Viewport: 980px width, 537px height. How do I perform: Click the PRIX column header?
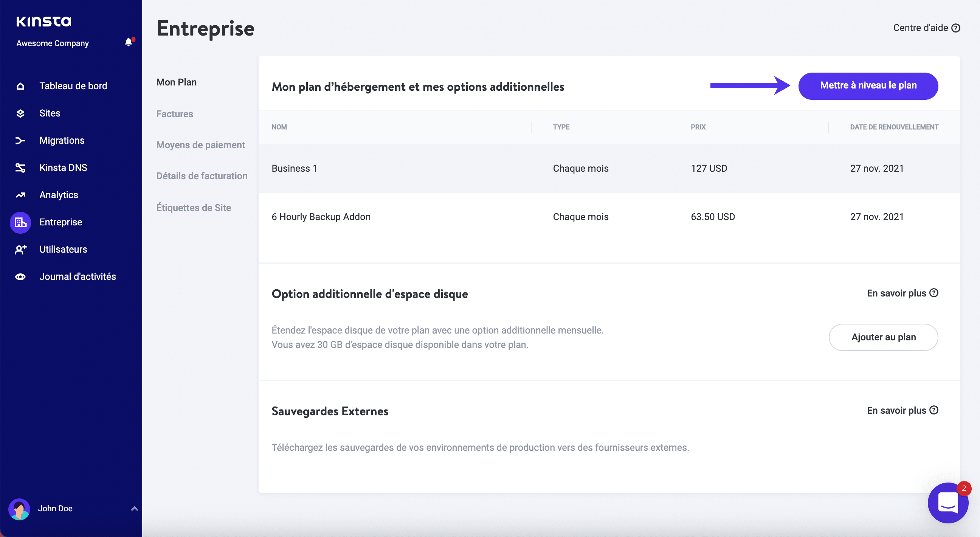pyautogui.click(x=698, y=127)
